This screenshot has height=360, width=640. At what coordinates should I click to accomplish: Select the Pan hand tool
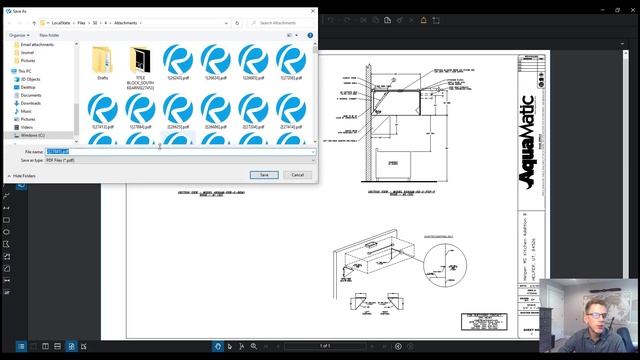pos(218,346)
